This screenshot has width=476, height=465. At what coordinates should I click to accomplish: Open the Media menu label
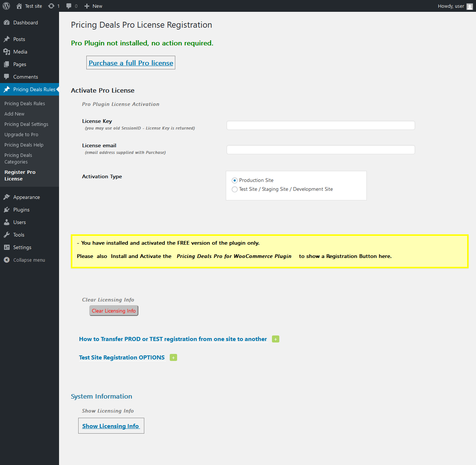[20, 52]
